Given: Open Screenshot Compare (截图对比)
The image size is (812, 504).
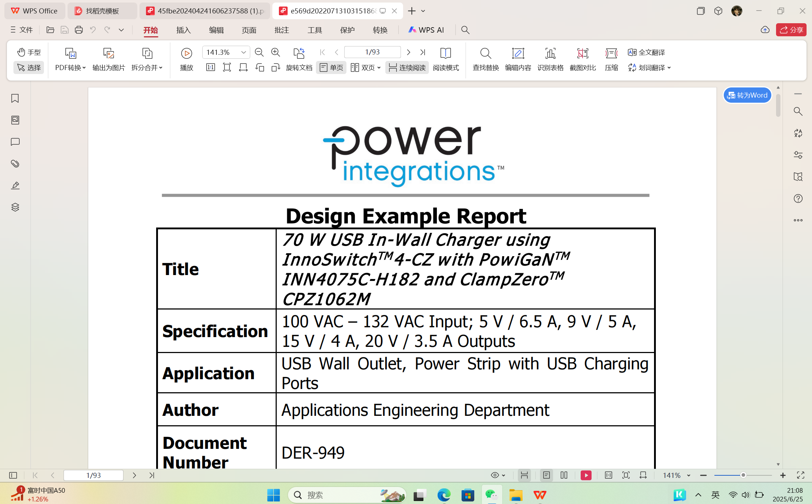Looking at the screenshot, I should (x=583, y=60).
